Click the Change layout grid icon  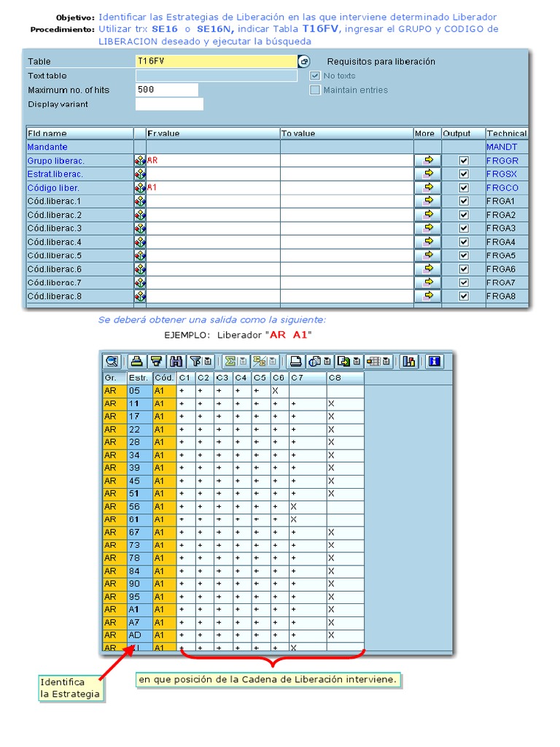(x=373, y=362)
